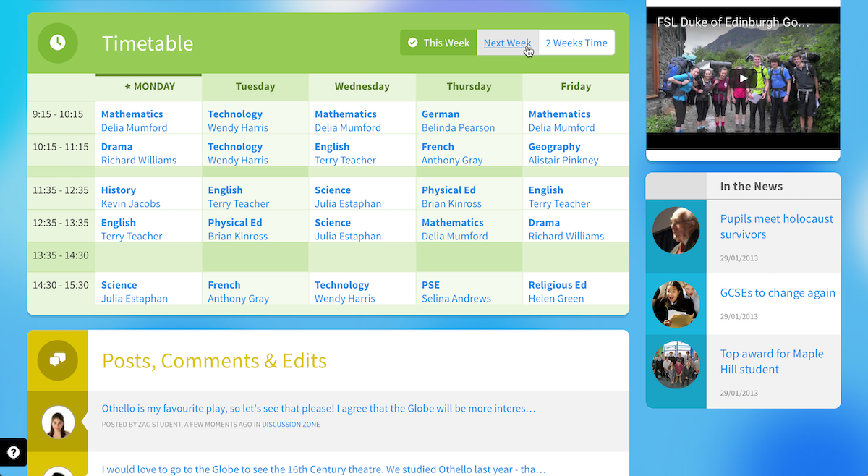This screenshot has width=868, height=476.
Task: Switch to the 2 Weeks Time tab
Action: (576, 43)
